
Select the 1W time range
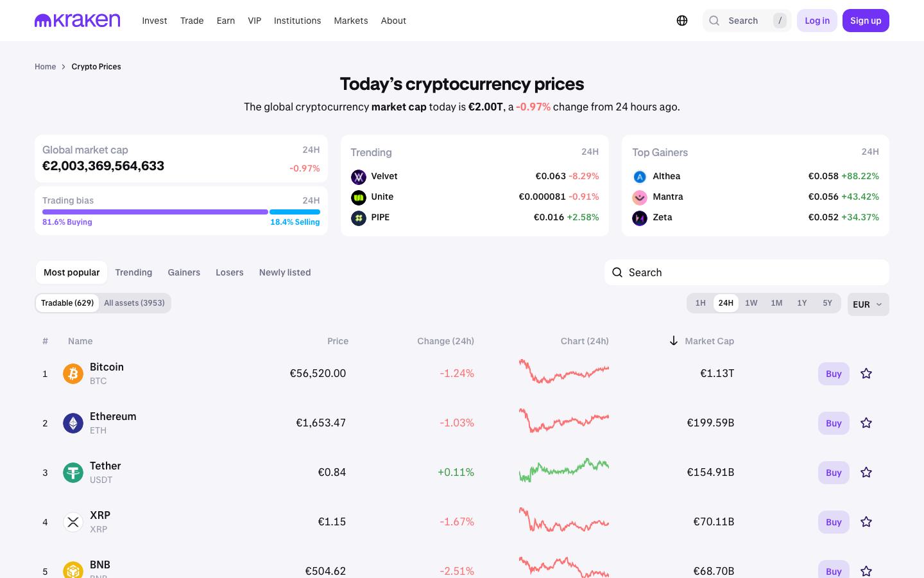[751, 302]
